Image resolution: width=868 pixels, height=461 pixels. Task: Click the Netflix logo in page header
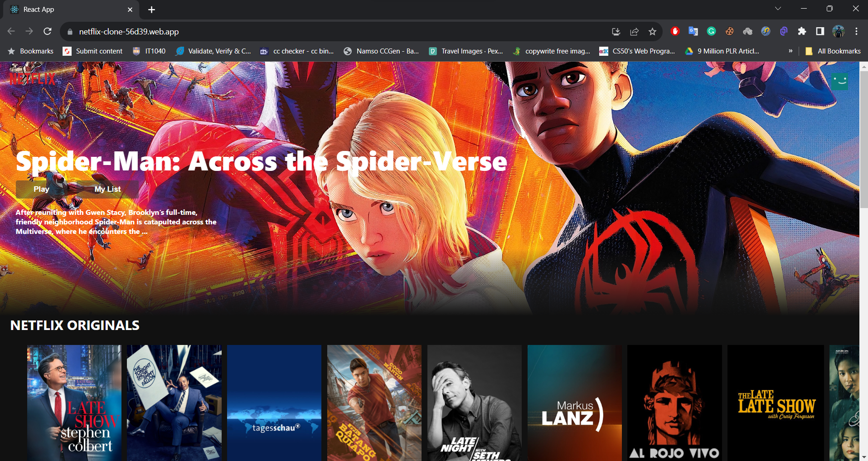coord(33,79)
